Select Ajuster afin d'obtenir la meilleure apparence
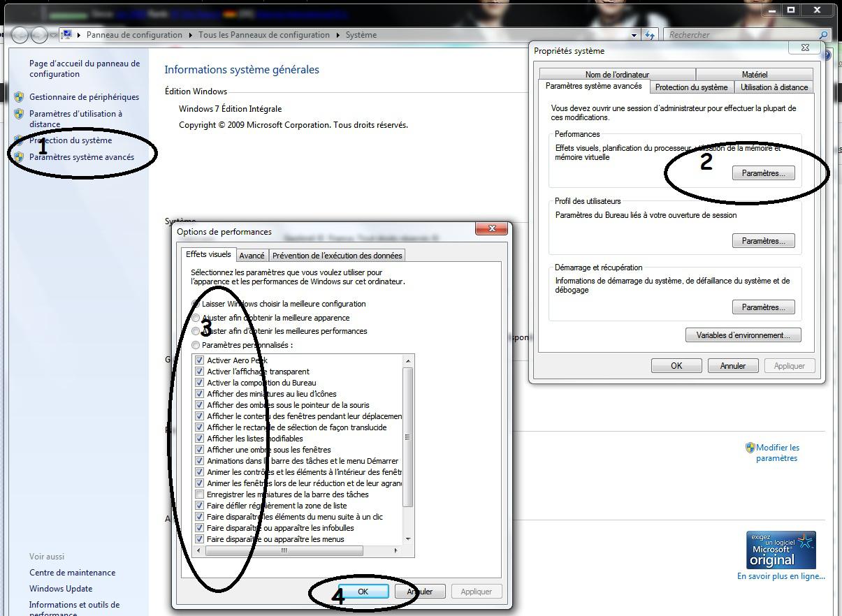This screenshot has height=616, width=842. (x=196, y=318)
